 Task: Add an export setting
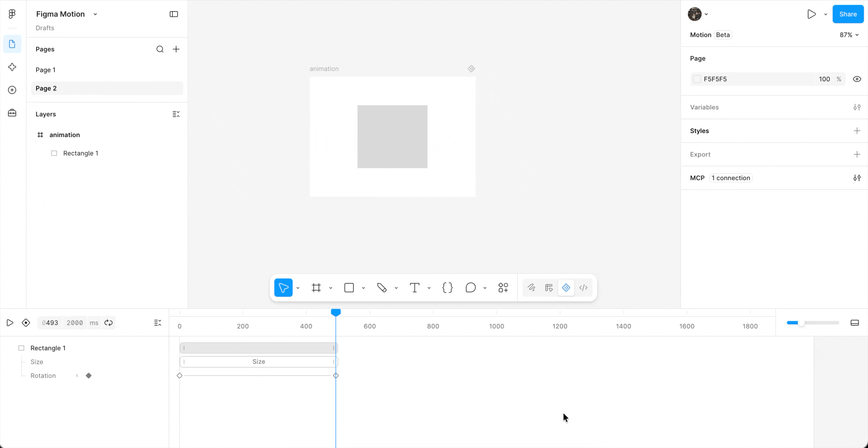pos(857,154)
